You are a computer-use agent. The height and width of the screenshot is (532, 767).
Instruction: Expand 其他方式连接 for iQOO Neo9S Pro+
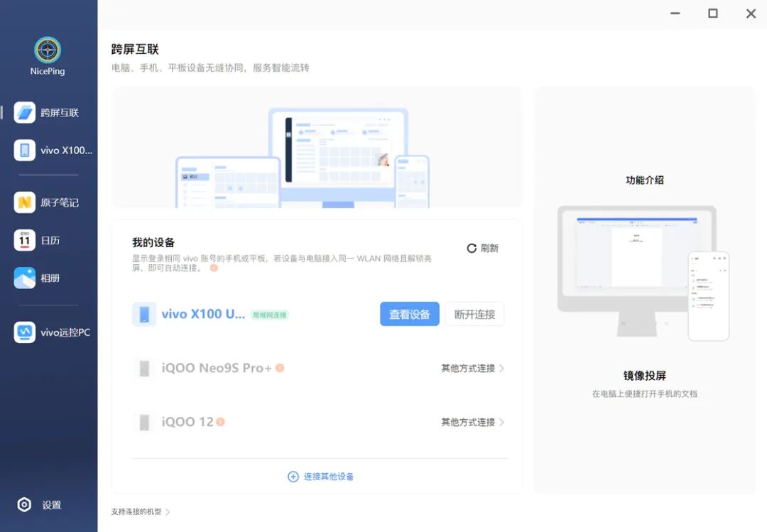point(472,368)
